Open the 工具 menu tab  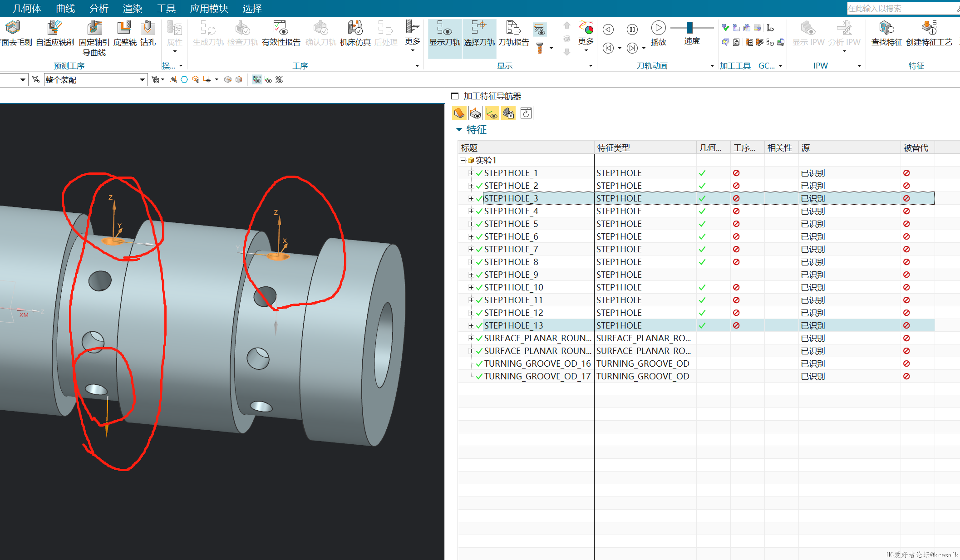click(x=166, y=9)
